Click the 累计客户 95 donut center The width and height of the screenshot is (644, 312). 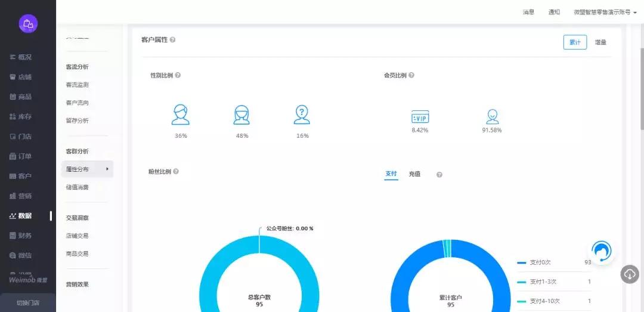[x=451, y=301]
